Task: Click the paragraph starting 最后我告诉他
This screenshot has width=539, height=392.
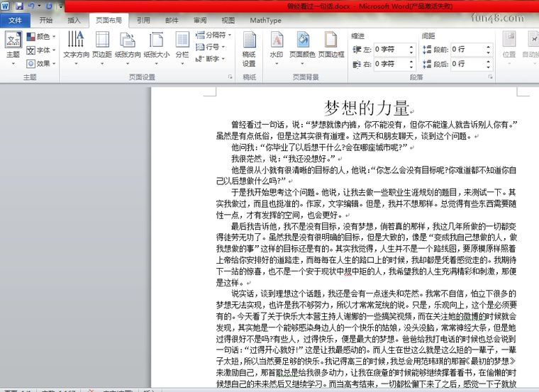Action: pyautogui.click(x=367, y=254)
